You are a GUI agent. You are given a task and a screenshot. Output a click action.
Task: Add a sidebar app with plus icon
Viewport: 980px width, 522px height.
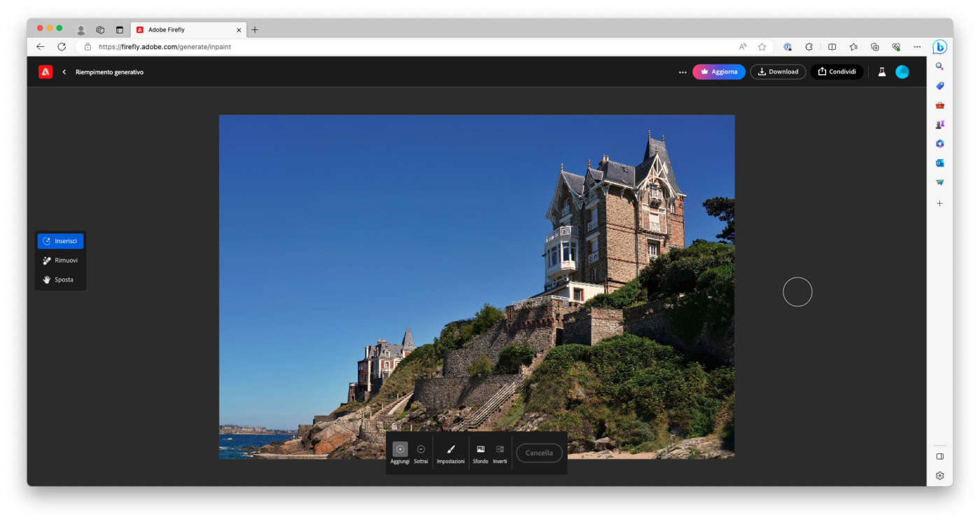tap(939, 203)
